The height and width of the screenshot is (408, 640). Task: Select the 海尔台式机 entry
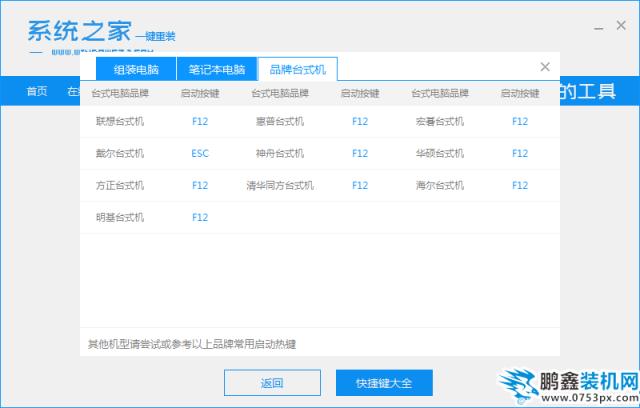[x=440, y=185]
